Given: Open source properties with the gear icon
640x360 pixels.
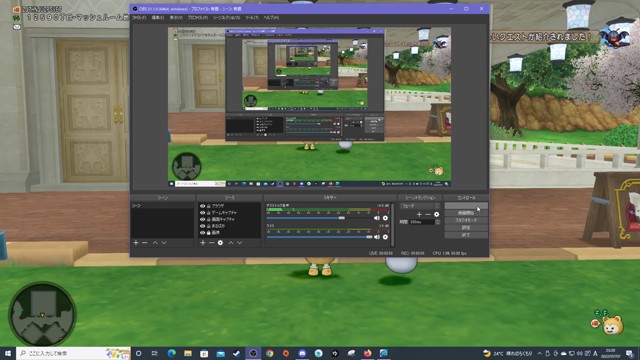Looking at the screenshot, I should [x=220, y=242].
